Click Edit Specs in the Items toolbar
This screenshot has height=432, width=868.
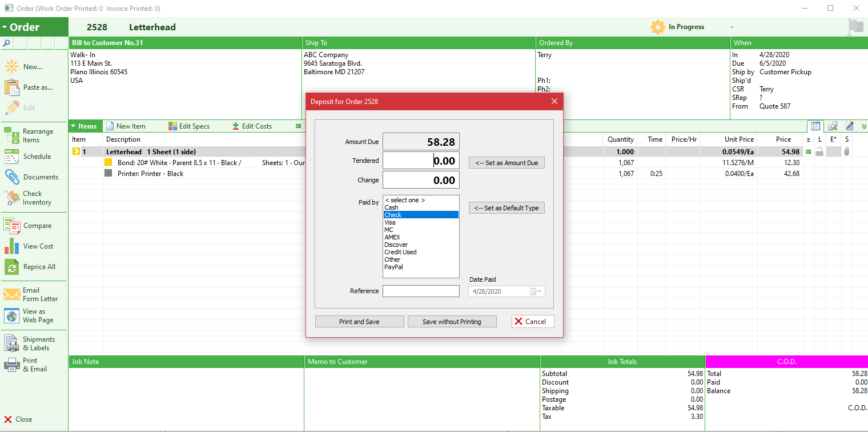tap(189, 126)
